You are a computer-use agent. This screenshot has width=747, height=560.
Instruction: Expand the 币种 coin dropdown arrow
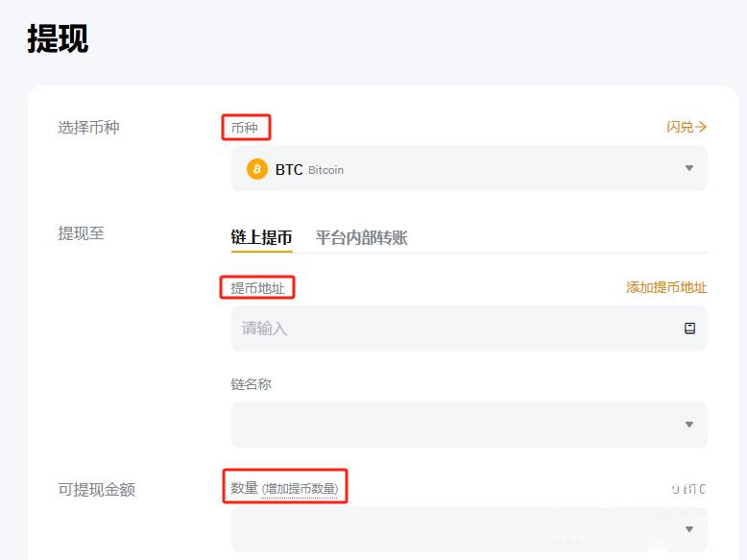pyautogui.click(x=688, y=169)
